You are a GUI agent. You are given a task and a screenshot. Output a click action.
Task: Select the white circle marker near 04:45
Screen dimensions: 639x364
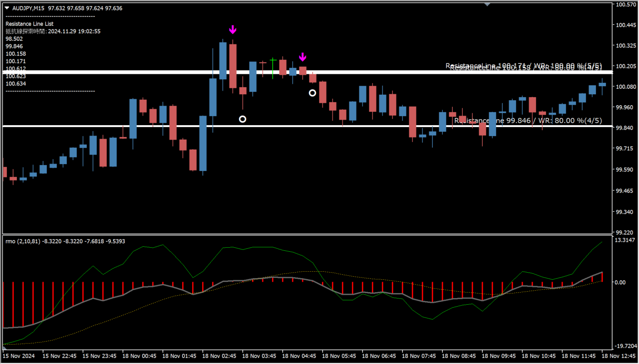point(313,93)
